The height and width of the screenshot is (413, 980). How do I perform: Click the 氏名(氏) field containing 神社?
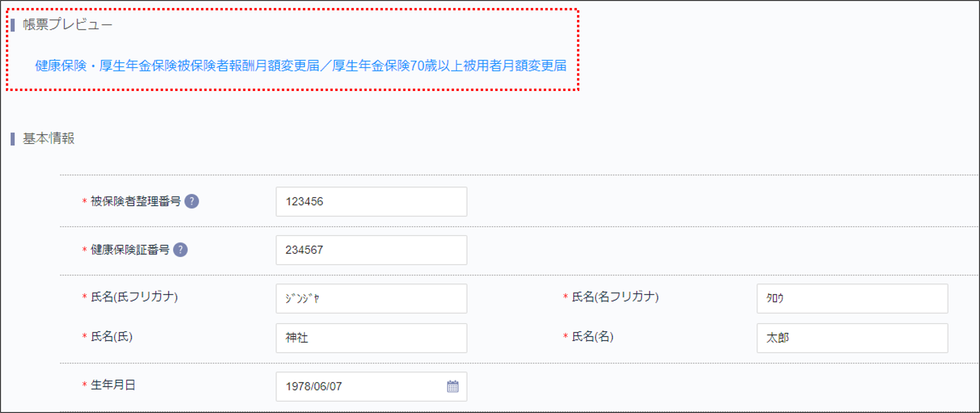[x=371, y=338]
